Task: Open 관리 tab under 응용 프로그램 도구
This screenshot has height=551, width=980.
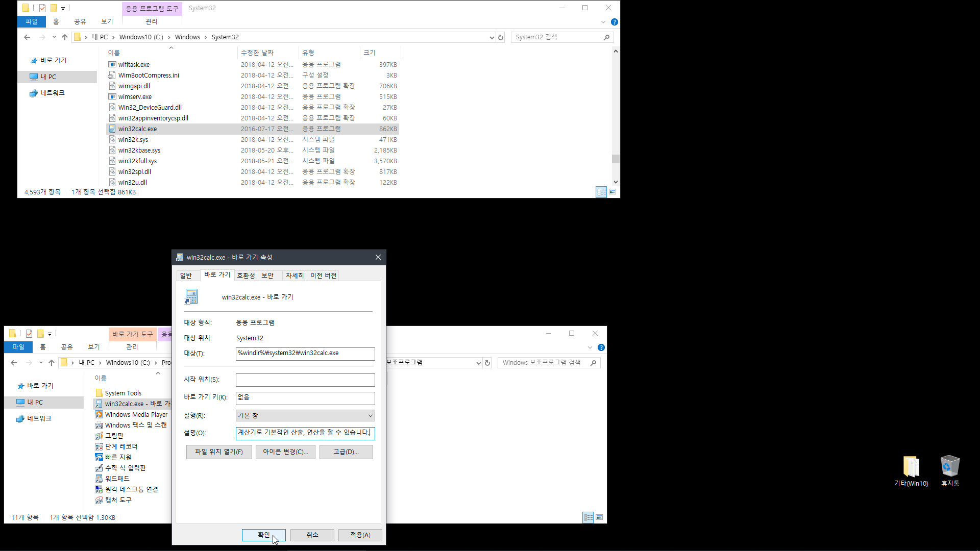Action: [x=152, y=21]
